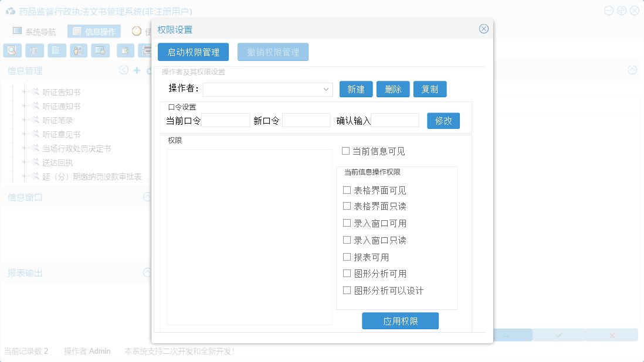Expand the 听证通知书 tree node
This screenshot has height=362, width=644.
tap(24, 106)
